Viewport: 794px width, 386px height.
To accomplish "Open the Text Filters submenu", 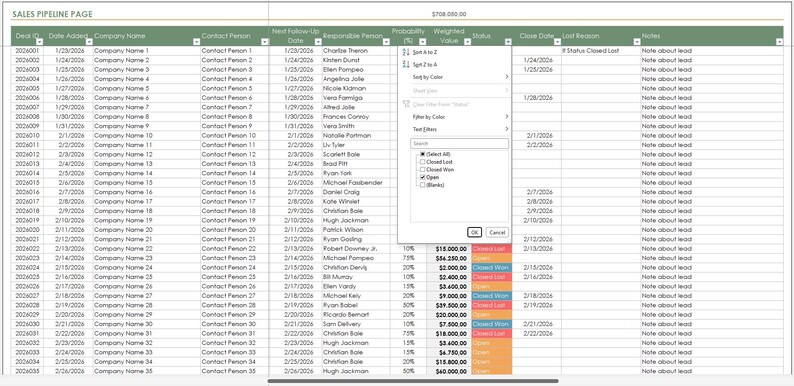I will (454, 129).
